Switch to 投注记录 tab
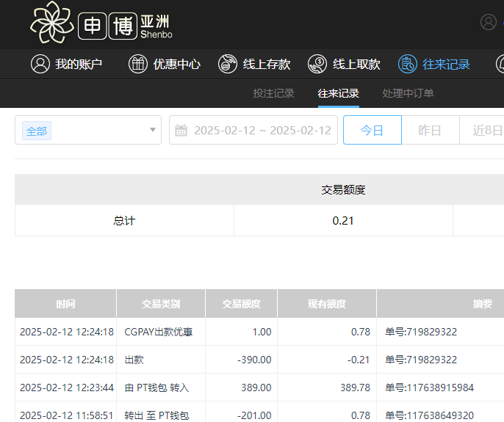This screenshot has height=422, width=504. pyautogui.click(x=273, y=93)
